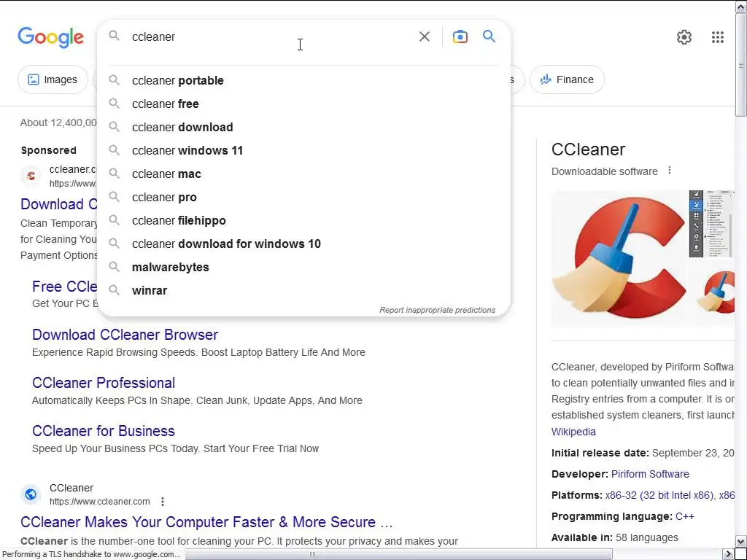Open search by image camera icon
Screen dimensions: 747x560
coord(460,36)
